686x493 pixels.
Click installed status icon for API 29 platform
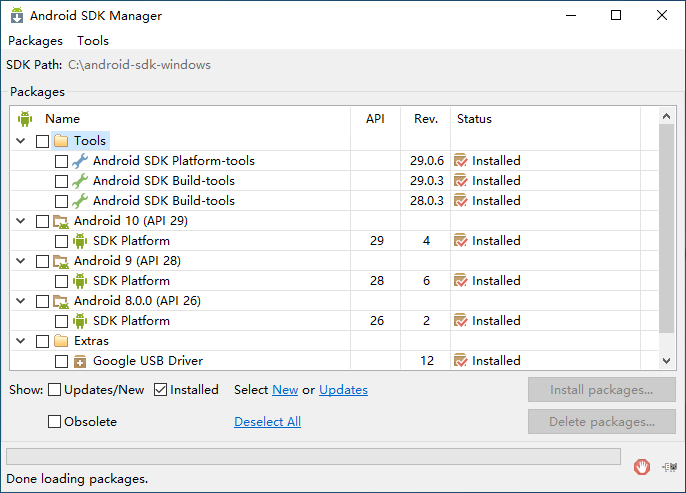coord(461,241)
